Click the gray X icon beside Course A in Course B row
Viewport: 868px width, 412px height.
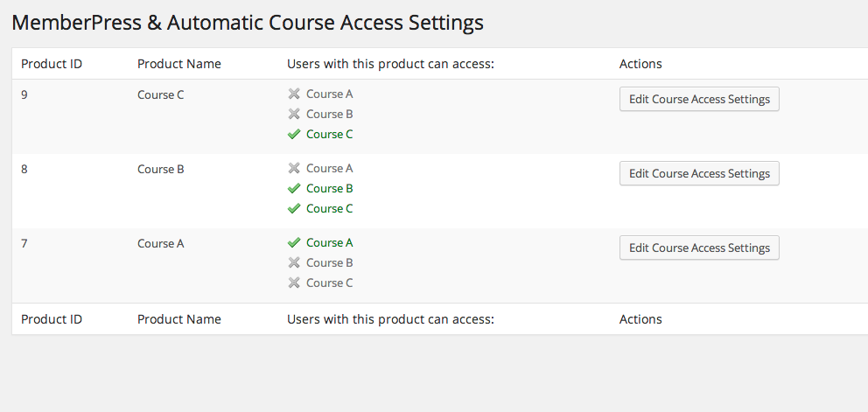[x=294, y=169]
